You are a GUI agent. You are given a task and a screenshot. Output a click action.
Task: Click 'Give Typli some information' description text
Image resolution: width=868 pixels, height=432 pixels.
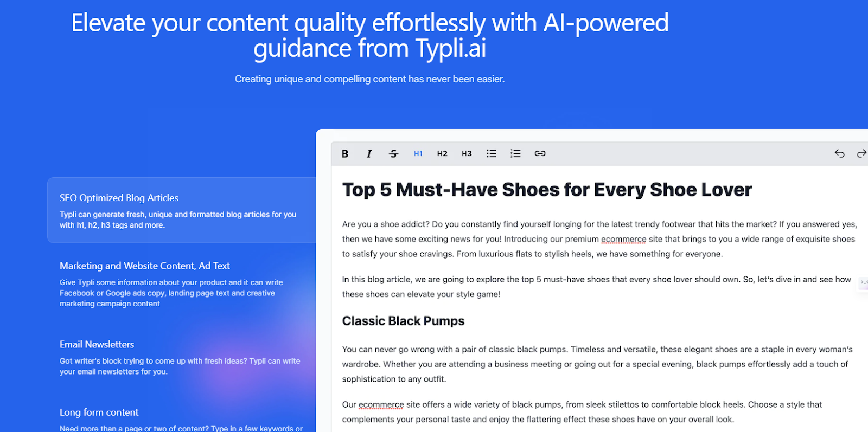tap(171, 293)
